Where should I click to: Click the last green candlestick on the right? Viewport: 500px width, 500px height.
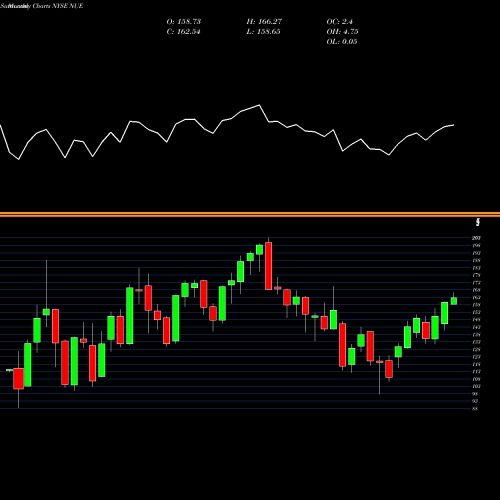coord(454,301)
